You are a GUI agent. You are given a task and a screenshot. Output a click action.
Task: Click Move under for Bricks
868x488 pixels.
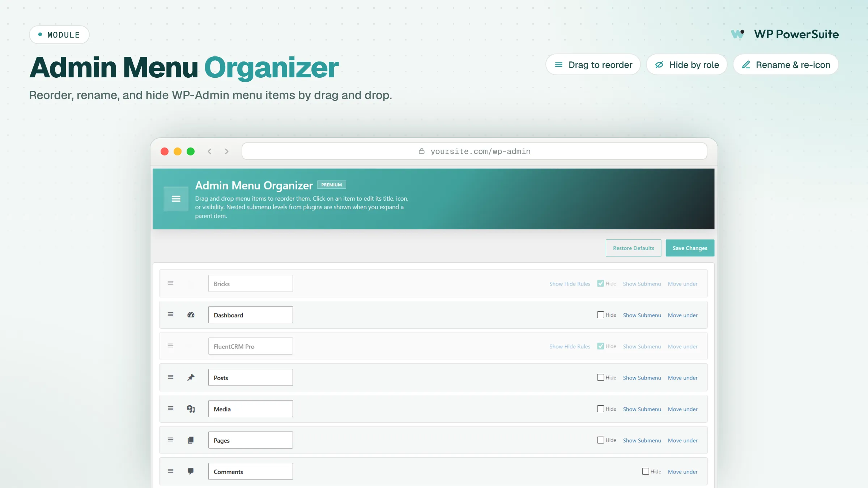point(683,284)
